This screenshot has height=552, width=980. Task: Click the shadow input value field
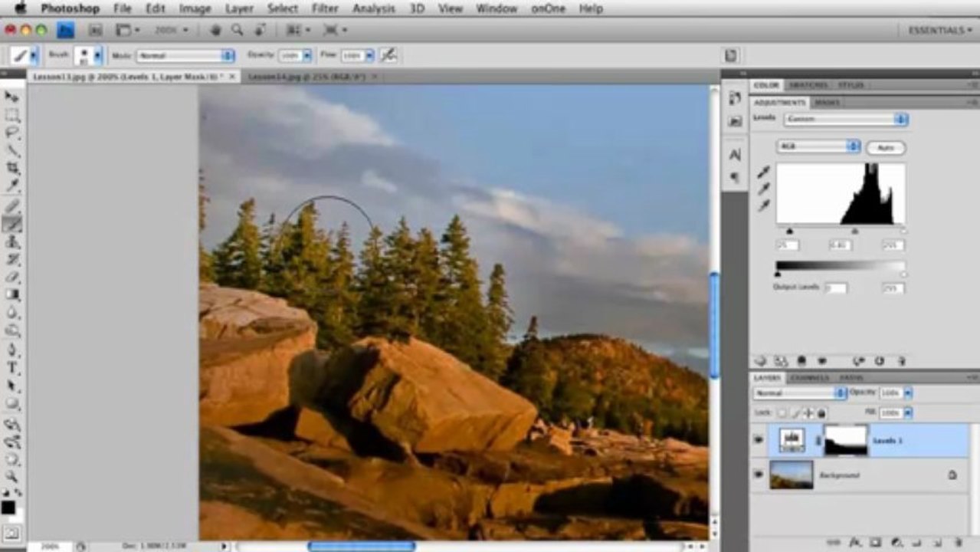click(787, 245)
